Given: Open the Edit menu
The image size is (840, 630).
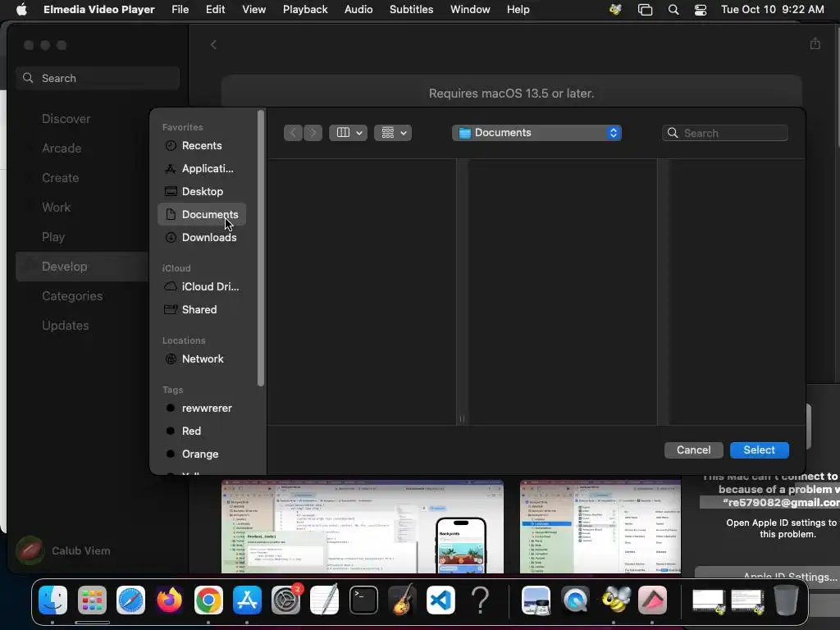Looking at the screenshot, I should coord(216,10).
